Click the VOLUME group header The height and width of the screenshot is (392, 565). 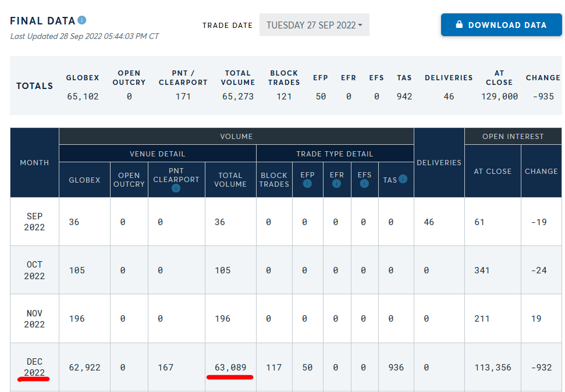[236, 136]
